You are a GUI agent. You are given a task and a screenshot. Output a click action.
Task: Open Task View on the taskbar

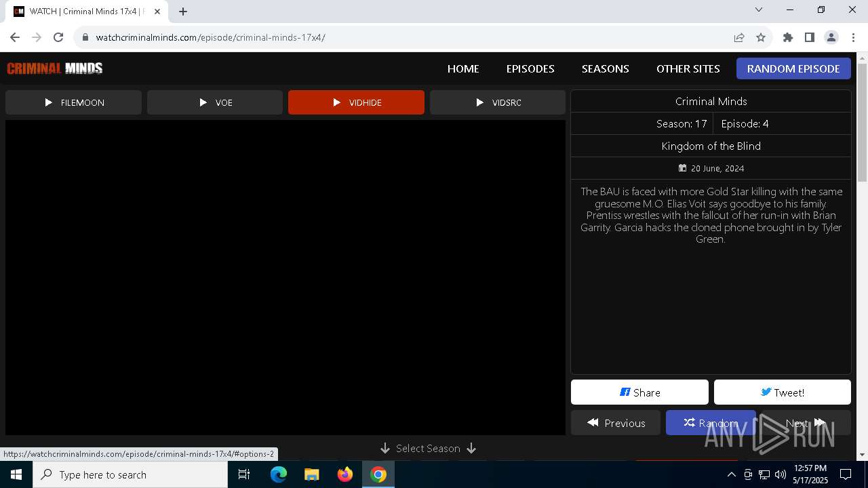(244, 474)
